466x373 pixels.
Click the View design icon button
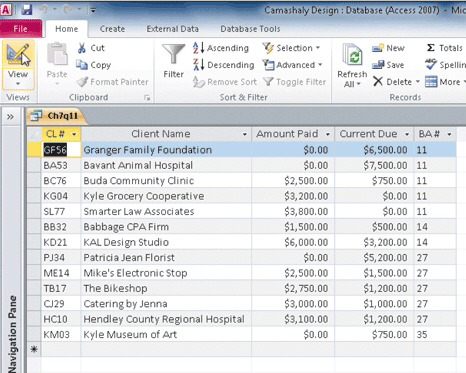coord(18,54)
